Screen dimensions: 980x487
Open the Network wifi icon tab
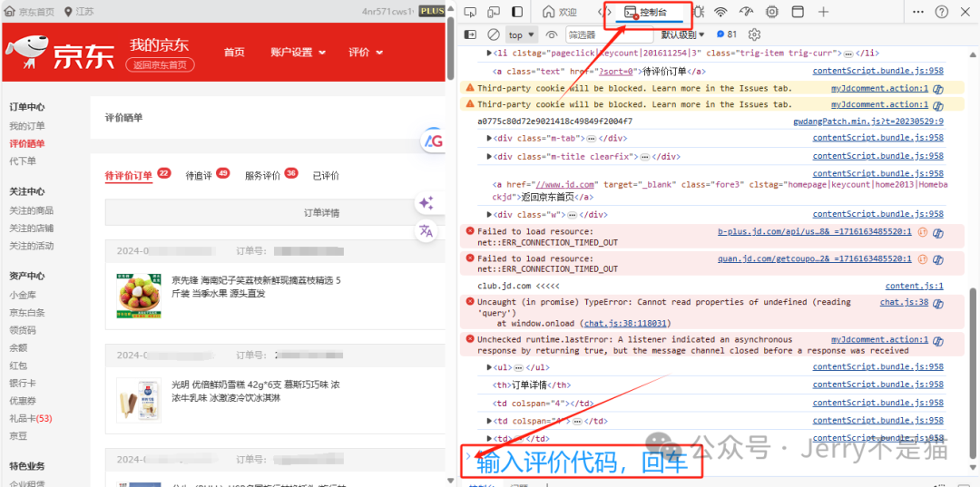click(721, 12)
